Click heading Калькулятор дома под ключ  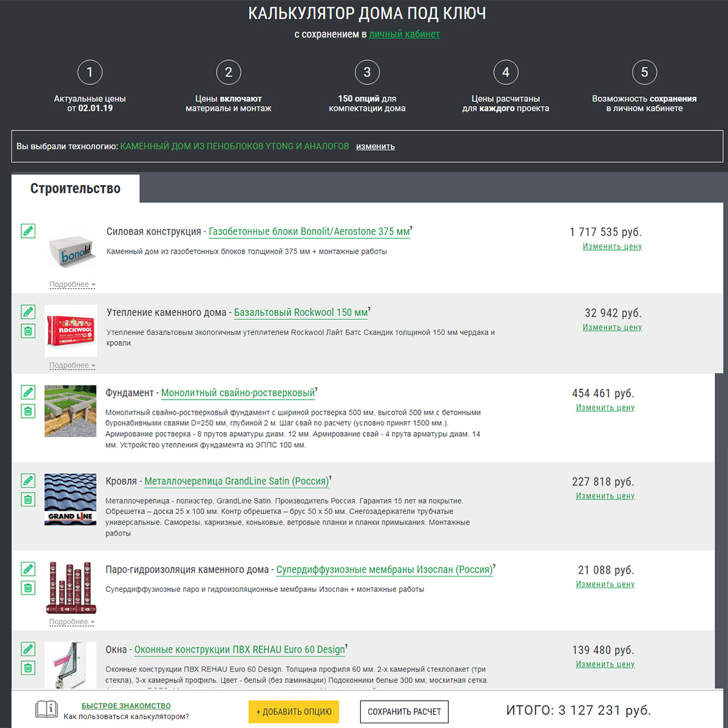click(x=367, y=13)
